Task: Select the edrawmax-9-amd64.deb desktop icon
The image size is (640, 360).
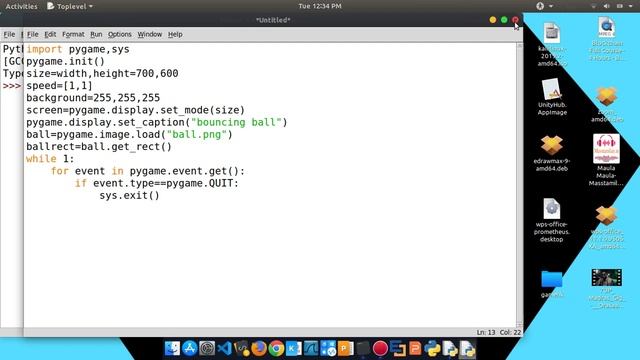Action: (x=552, y=153)
